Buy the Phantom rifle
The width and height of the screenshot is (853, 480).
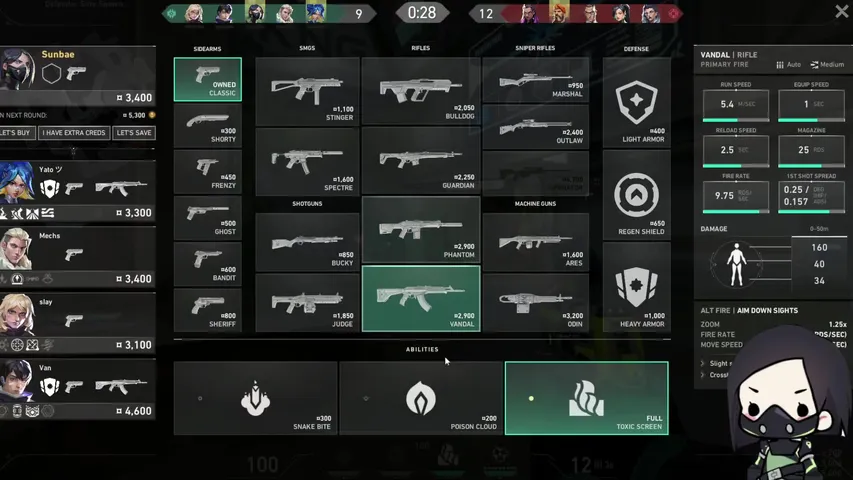421,230
